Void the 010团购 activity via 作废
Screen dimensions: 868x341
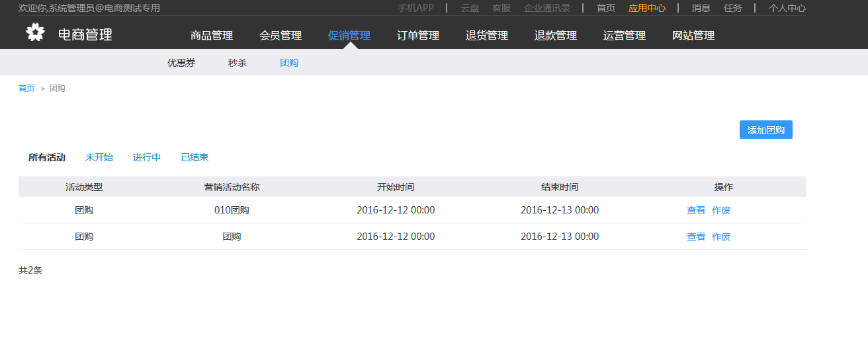(x=721, y=210)
